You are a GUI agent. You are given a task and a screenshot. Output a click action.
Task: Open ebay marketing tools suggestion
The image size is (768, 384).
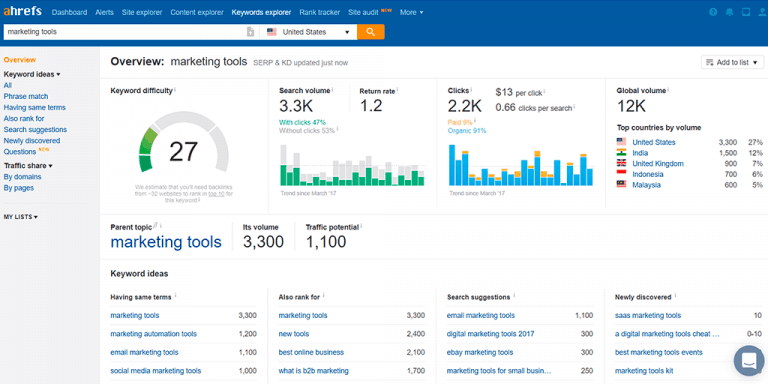point(480,352)
